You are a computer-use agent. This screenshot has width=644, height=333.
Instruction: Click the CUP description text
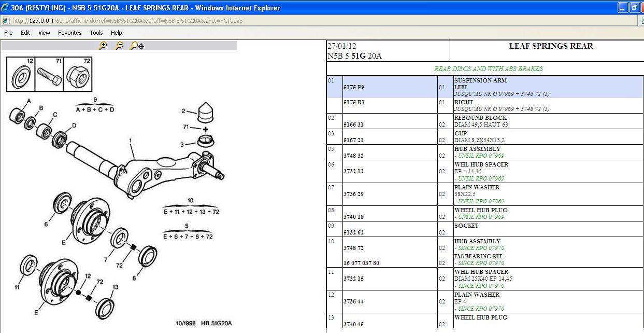click(461, 133)
